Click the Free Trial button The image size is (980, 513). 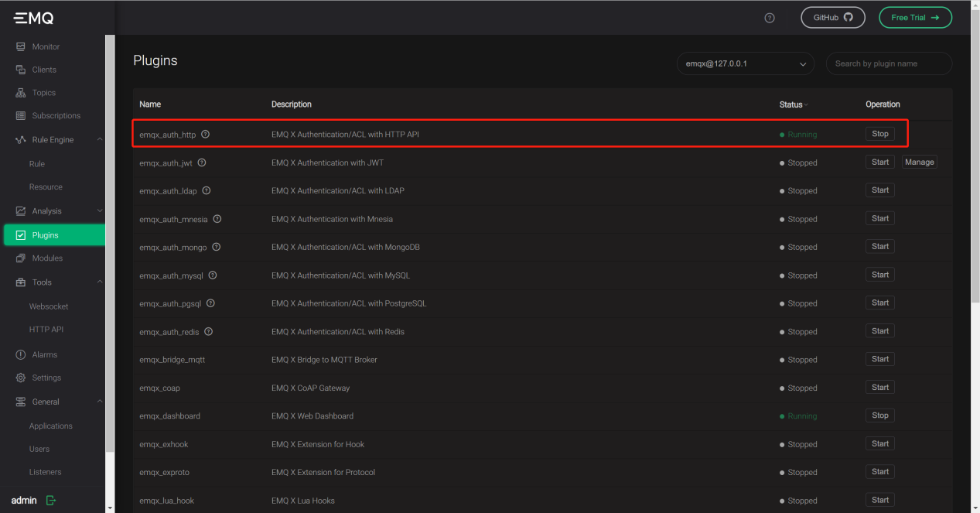point(915,18)
